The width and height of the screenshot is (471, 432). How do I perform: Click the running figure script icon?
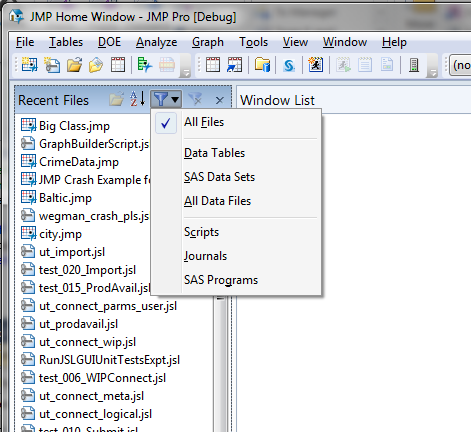pos(315,65)
